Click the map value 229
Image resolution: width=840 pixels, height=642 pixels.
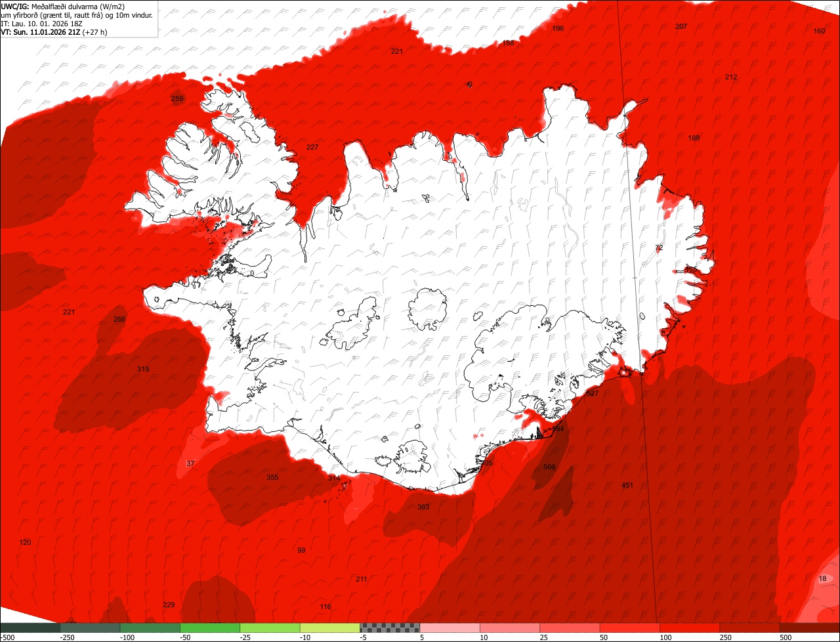169,605
